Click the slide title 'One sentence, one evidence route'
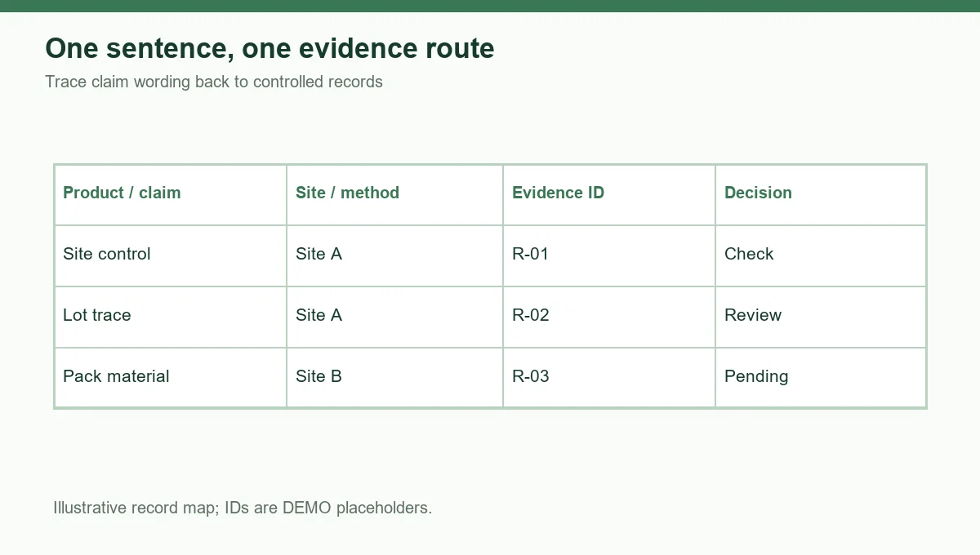Image resolution: width=980 pixels, height=555 pixels. click(269, 49)
